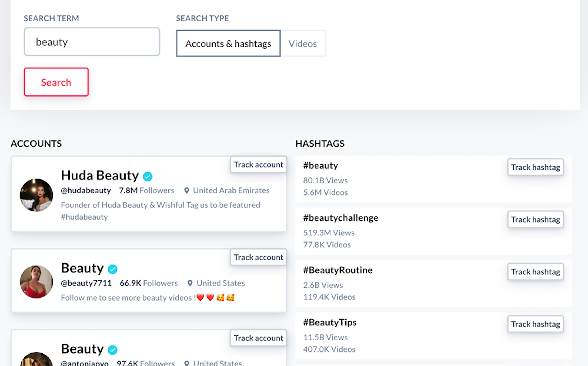Open the Huda Beauty profile picture
This screenshot has width=588, height=366.
tap(36, 195)
